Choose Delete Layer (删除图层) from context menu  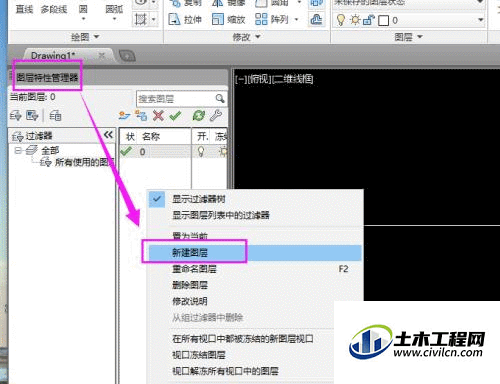point(255,285)
